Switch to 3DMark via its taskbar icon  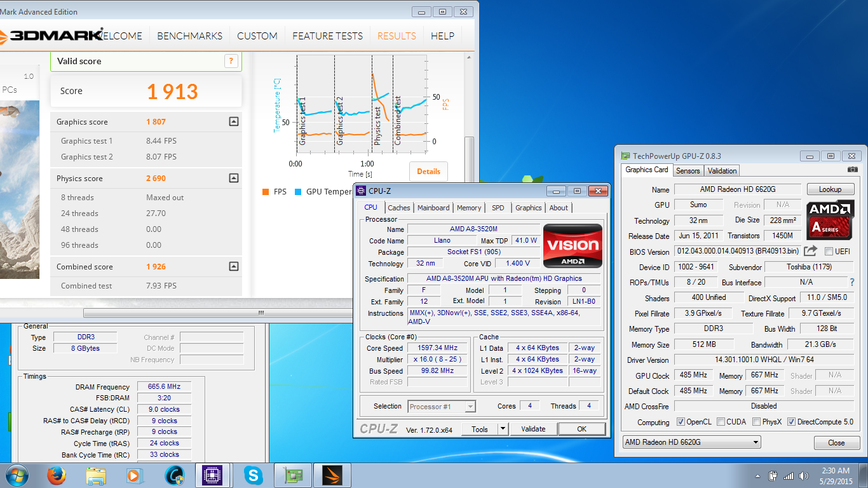[332, 475]
